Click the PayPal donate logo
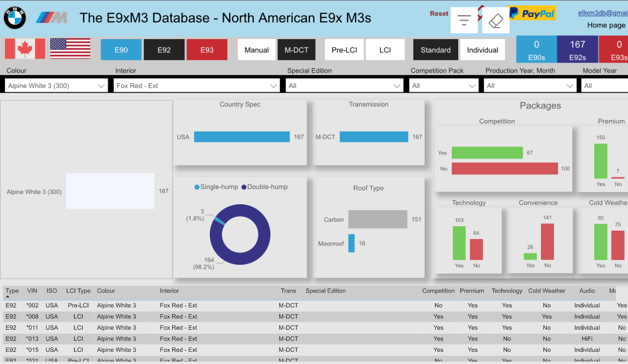628x364 pixels. click(x=532, y=13)
